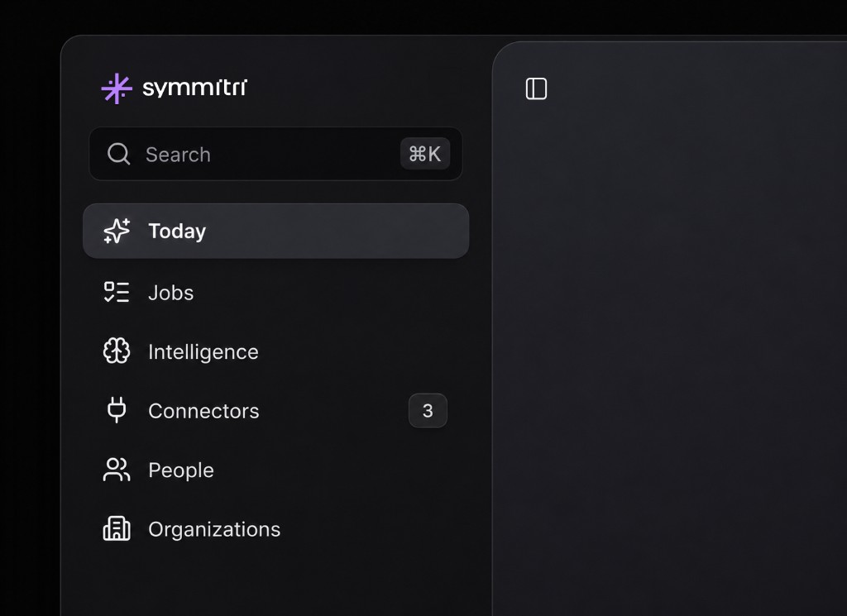Click the Jobs checklist icon

(117, 292)
